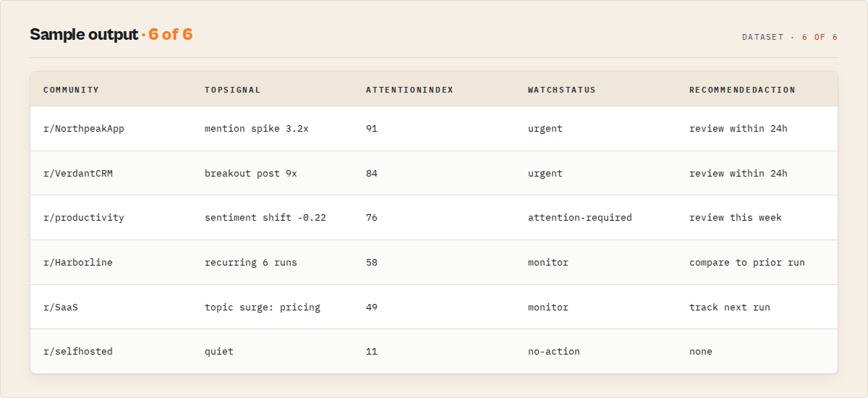The image size is (868, 398).
Task: Click attention index value 91
Action: (x=372, y=129)
